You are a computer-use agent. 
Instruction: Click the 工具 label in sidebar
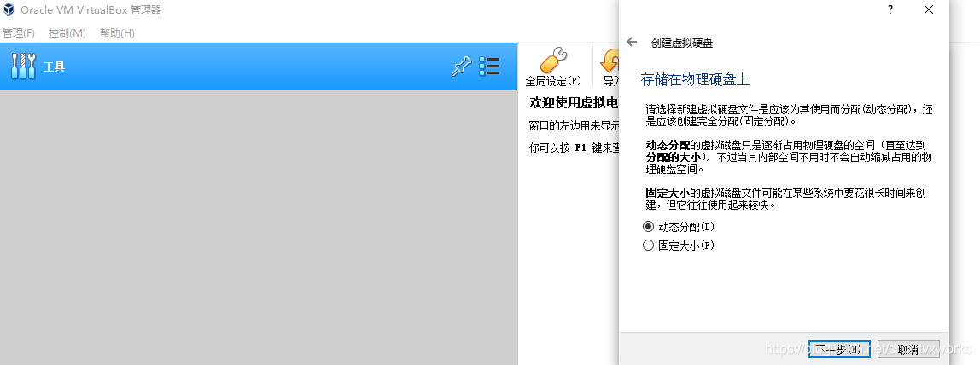tap(55, 67)
